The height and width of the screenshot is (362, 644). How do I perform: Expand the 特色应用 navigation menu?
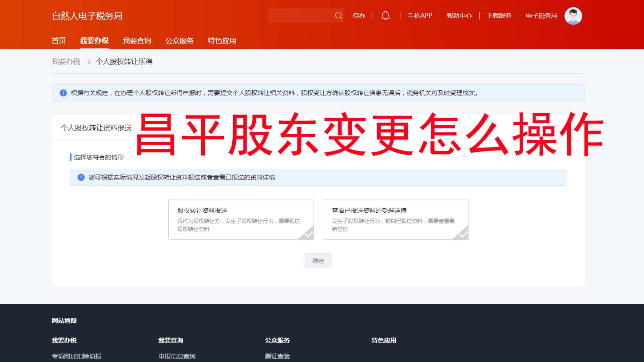pos(222,40)
